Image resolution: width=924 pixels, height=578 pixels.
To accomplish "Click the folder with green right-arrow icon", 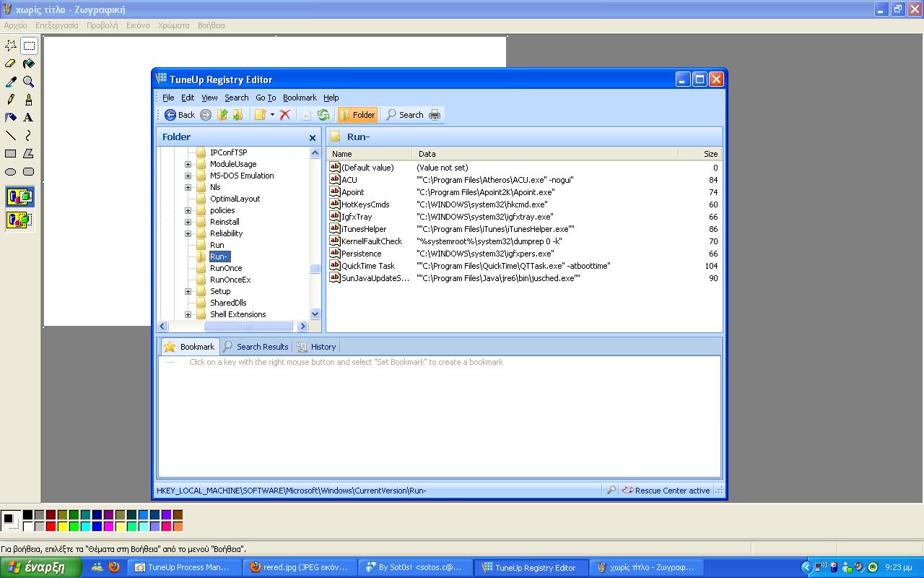I will [237, 115].
